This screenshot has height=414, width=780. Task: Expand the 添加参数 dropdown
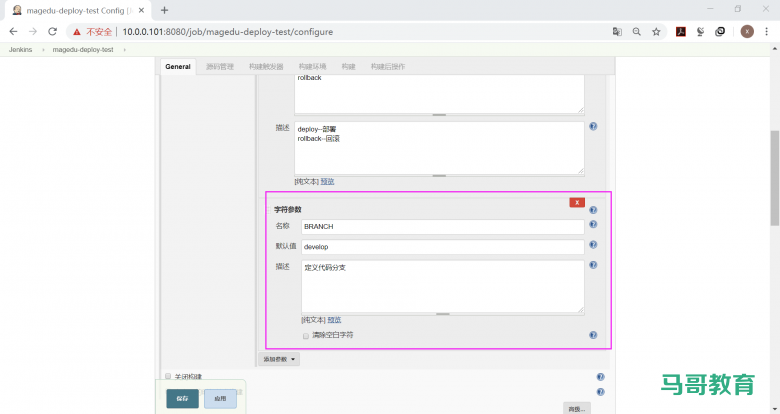280,359
